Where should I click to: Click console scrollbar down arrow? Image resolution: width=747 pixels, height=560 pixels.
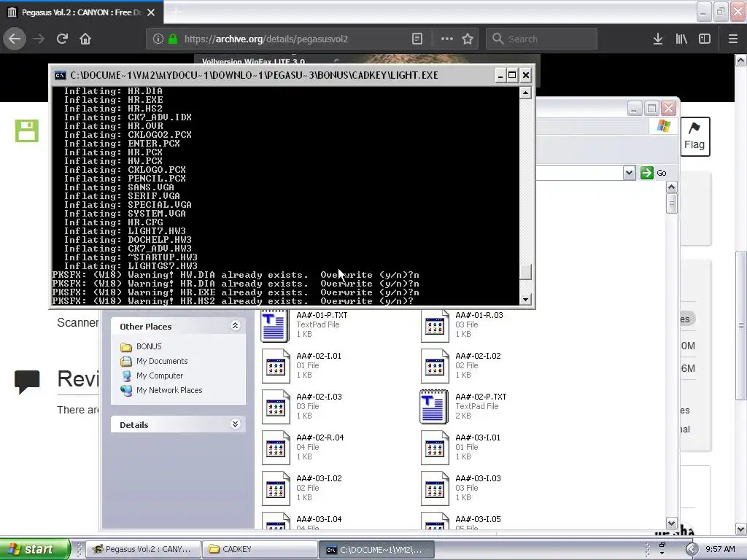click(x=525, y=299)
